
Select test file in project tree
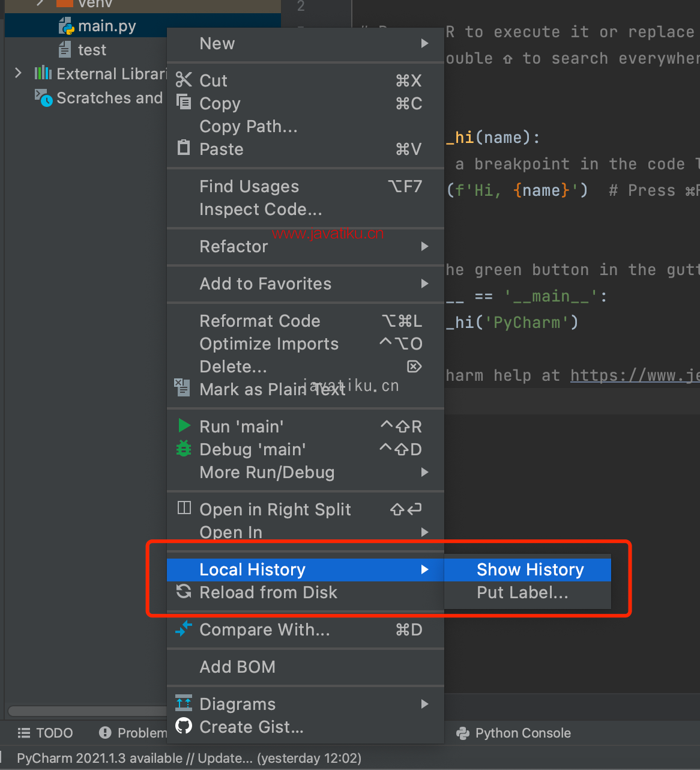(92, 50)
